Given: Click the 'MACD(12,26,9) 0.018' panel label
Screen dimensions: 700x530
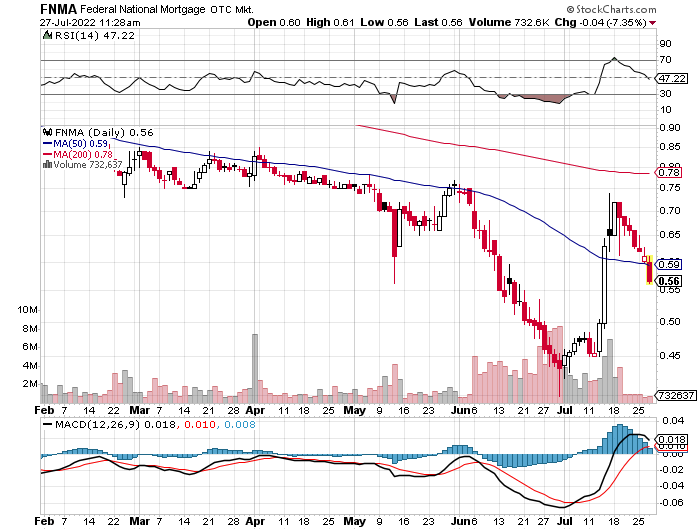Looking at the screenshot, I should click(x=115, y=424).
